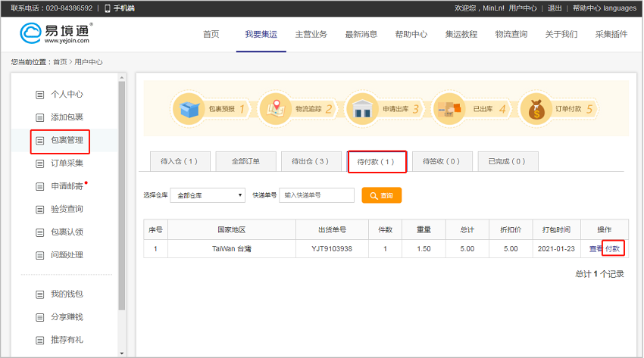The image size is (644, 358).
Task: Click the apply outbound warehouse icon
Action: 363,110
